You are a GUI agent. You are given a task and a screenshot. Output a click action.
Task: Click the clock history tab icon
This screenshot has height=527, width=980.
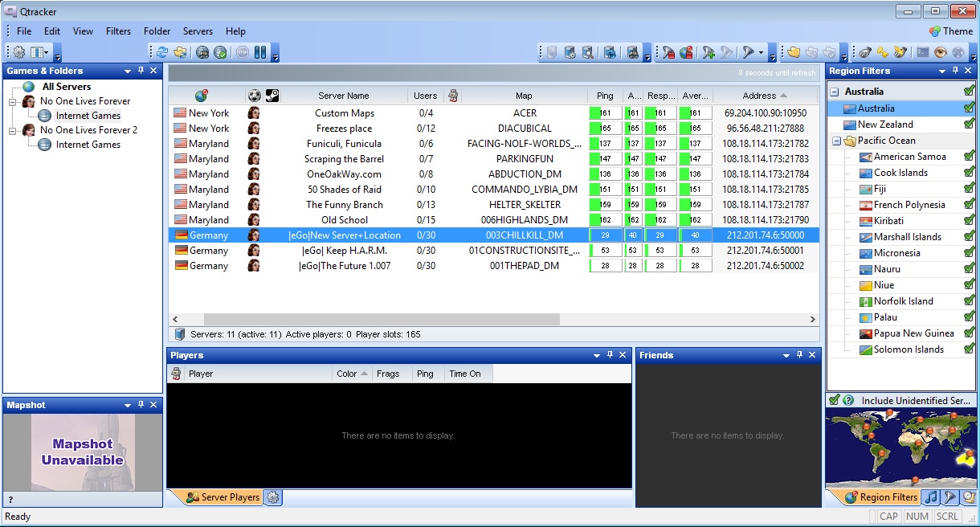point(968,497)
